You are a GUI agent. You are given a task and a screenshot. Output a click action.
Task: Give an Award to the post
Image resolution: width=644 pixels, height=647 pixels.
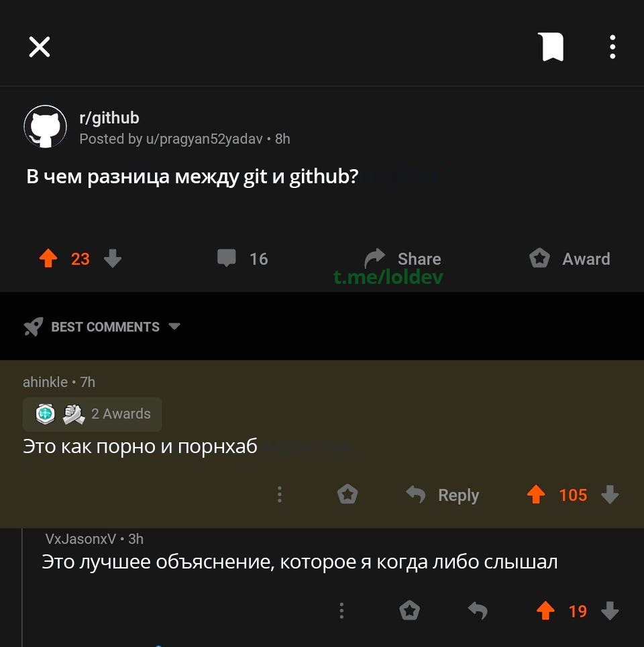[x=570, y=258]
